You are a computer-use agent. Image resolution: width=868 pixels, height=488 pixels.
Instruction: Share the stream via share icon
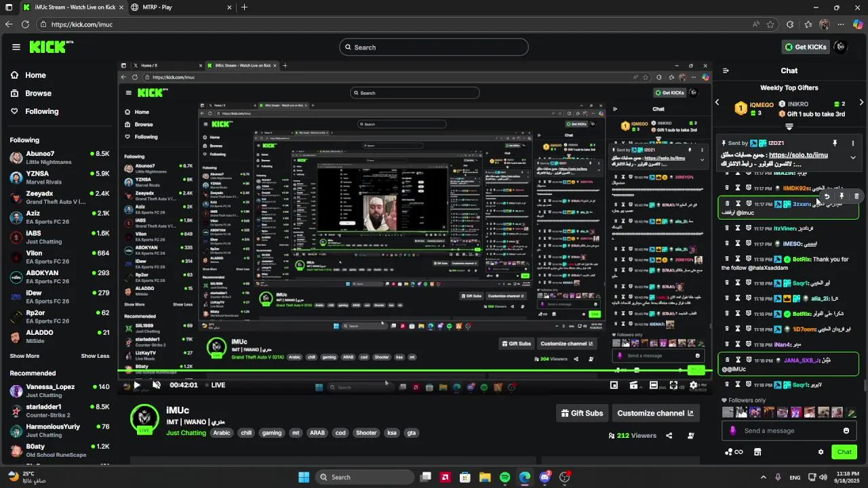coord(669,436)
